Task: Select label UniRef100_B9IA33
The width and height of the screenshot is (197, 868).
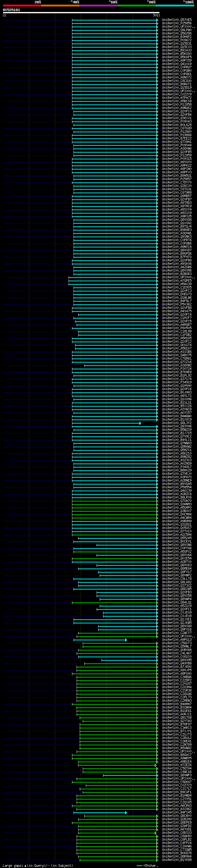Action: (176, 50)
